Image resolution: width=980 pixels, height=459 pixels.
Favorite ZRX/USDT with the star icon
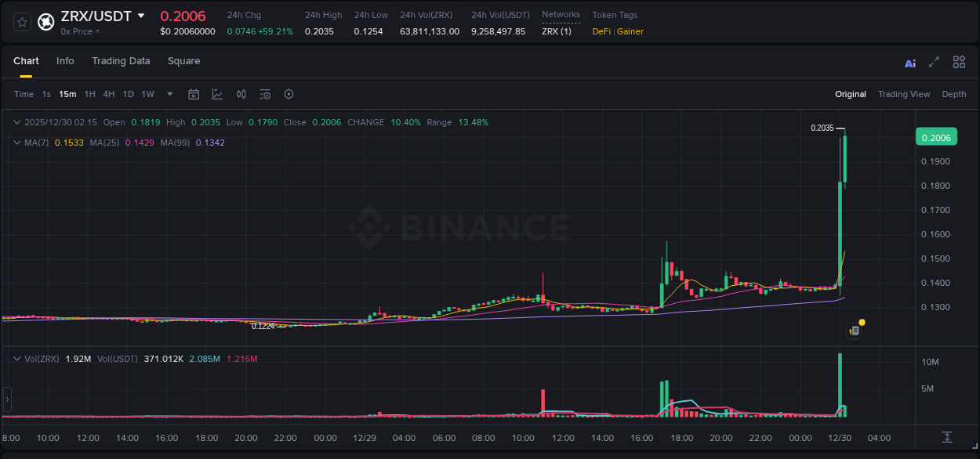pyautogui.click(x=22, y=22)
